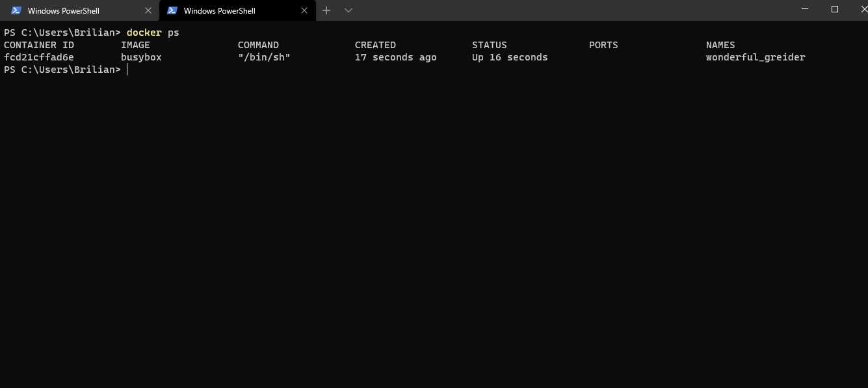Close the active second PowerShell tab
868x388 pixels.
pyautogui.click(x=304, y=10)
